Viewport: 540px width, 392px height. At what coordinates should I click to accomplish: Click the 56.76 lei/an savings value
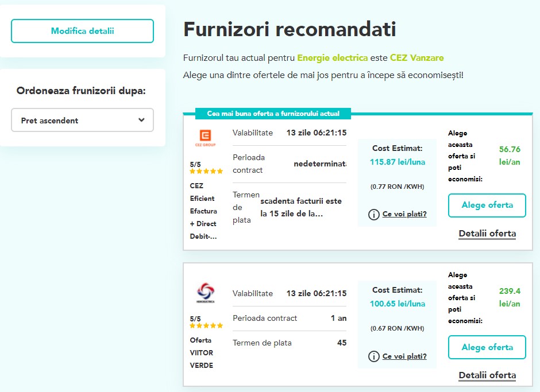tap(510, 156)
